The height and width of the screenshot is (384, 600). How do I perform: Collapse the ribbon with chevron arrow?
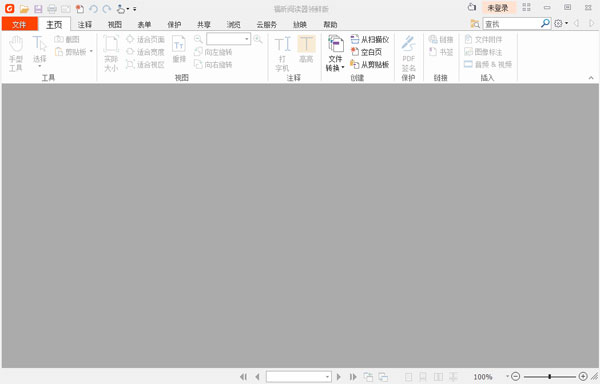point(591,78)
